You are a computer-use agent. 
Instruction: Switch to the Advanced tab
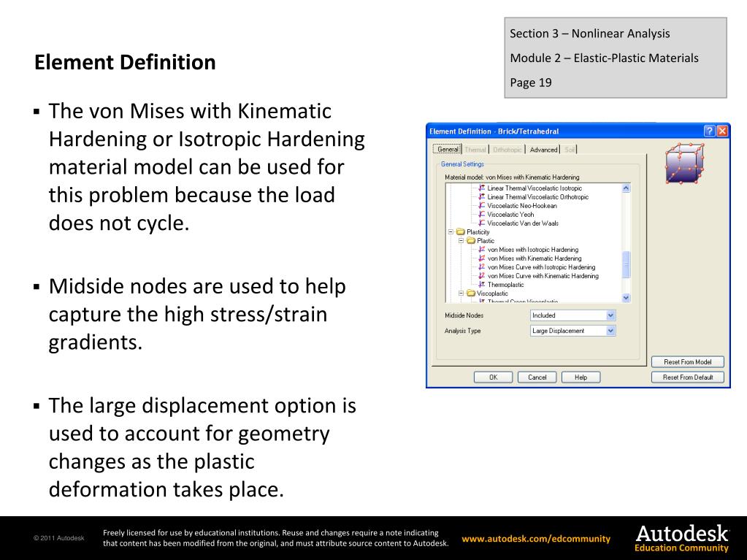[x=543, y=150]
